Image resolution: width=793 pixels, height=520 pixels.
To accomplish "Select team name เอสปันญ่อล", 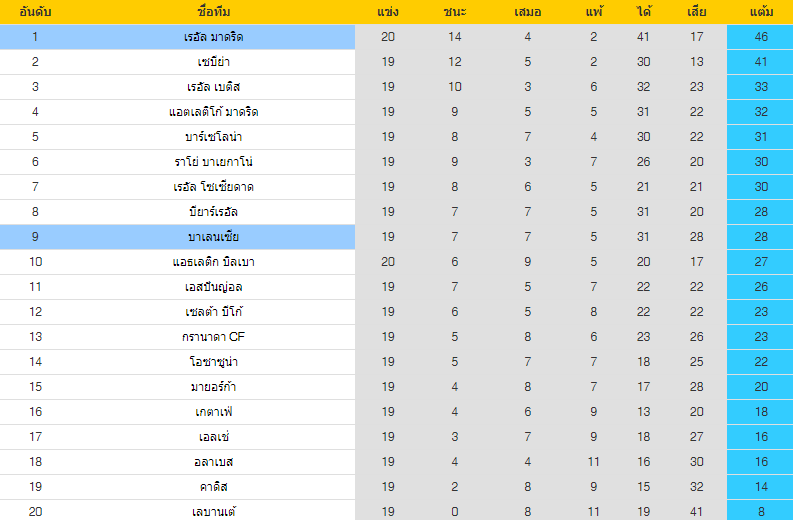I will [213, 287].
